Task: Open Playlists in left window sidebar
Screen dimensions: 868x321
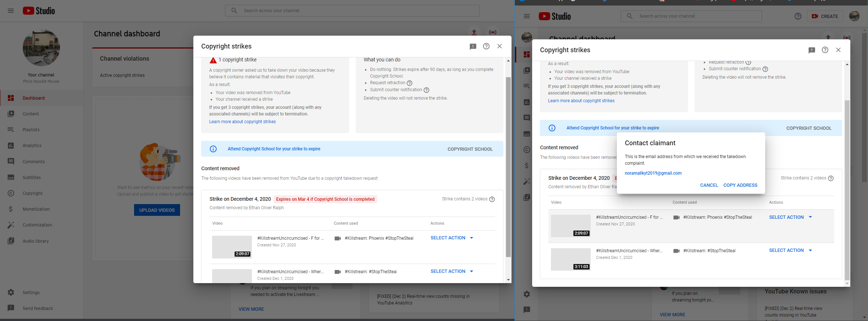Action: tap(42, 130)
